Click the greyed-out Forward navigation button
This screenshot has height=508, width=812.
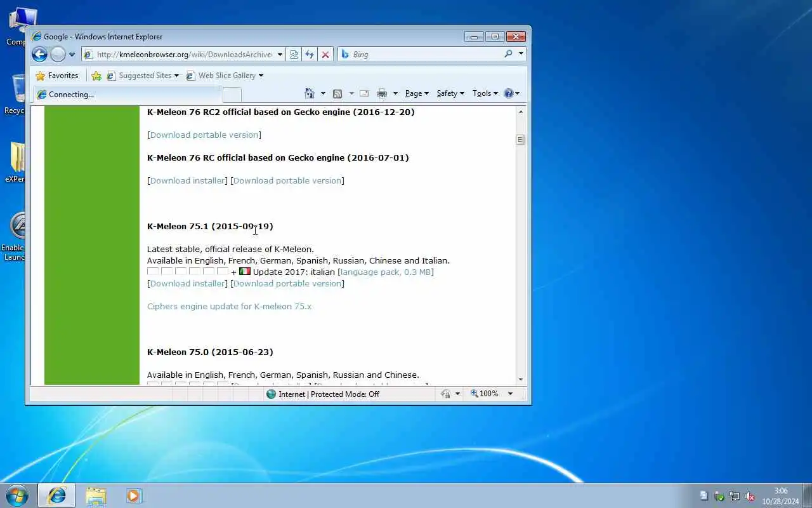click(x=58, y=54)
